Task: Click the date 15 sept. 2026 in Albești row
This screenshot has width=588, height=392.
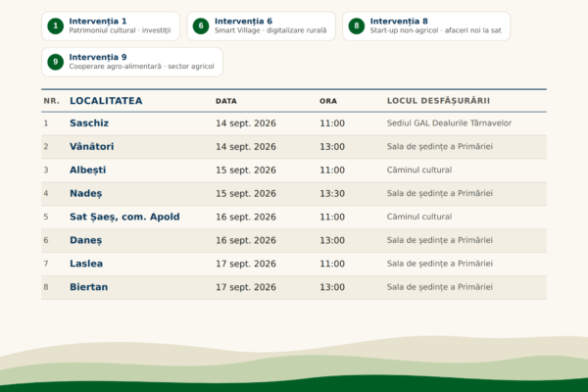Action: pos(246,171)
